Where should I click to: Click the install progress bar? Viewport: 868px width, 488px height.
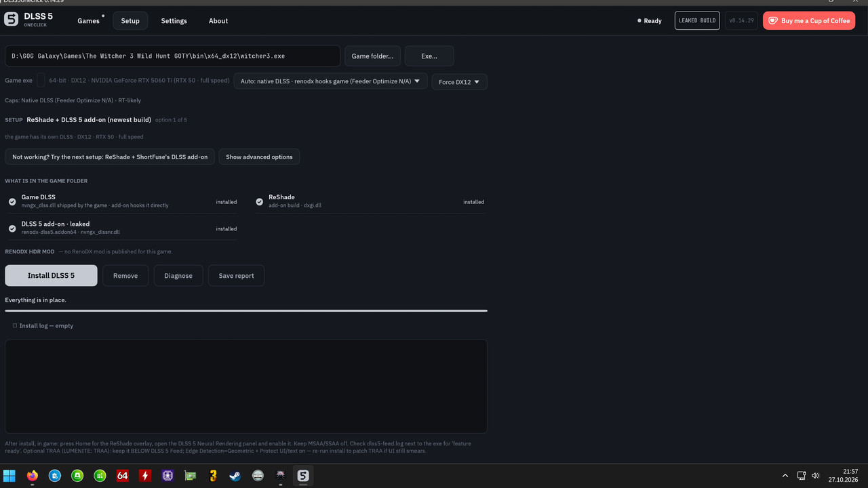[246, 310]
